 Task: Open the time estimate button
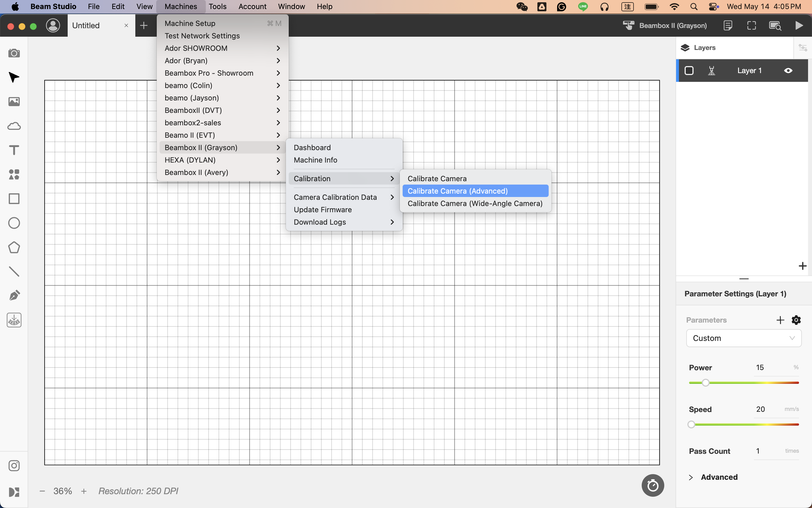653,485
